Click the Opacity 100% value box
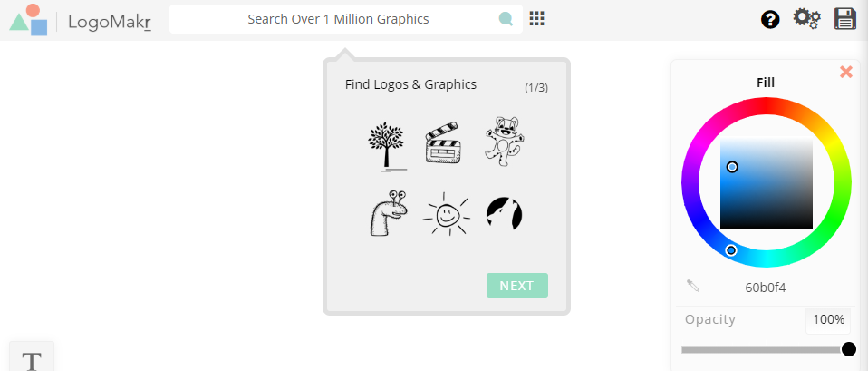Screen dimensions: 868x371 coord(827,320)
